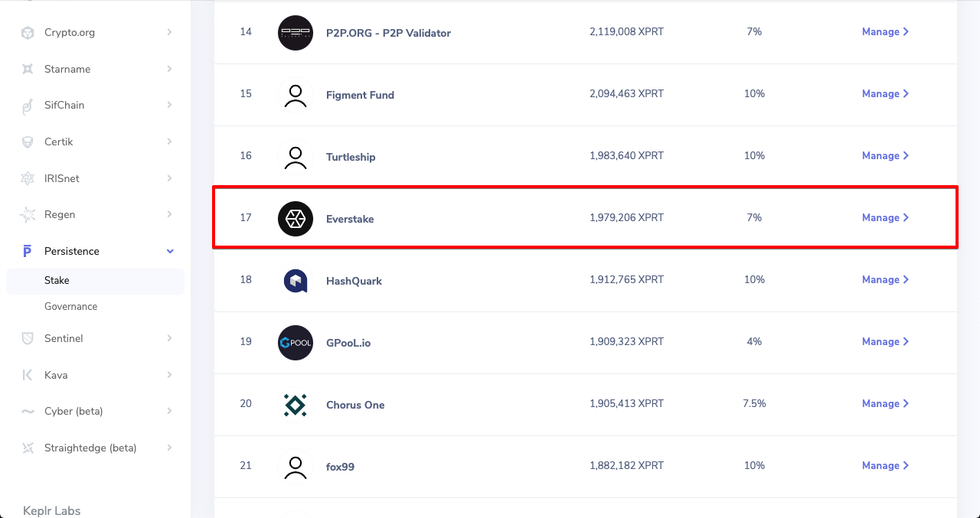The height and width of the screenshot is (518, 980).
Task: Expand the IRISnet chain chevron
Action: [169, 178]
